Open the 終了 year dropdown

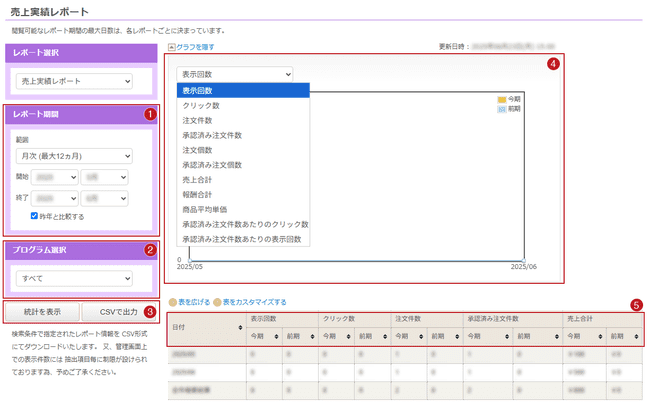[x=55, y=199]
